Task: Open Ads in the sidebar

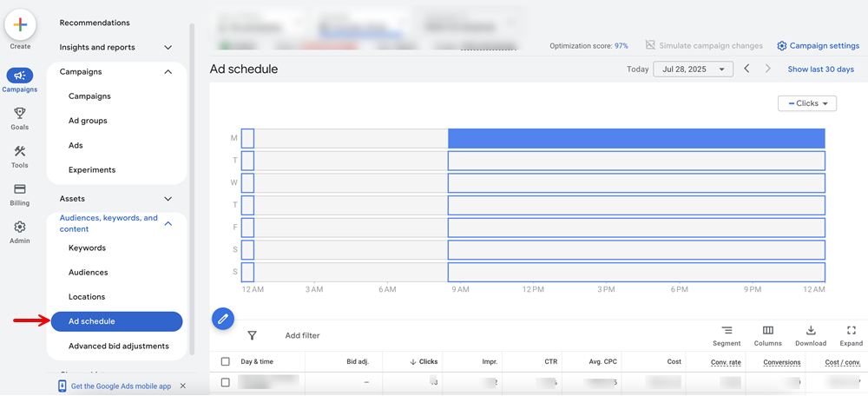Action: coord(76,145)
